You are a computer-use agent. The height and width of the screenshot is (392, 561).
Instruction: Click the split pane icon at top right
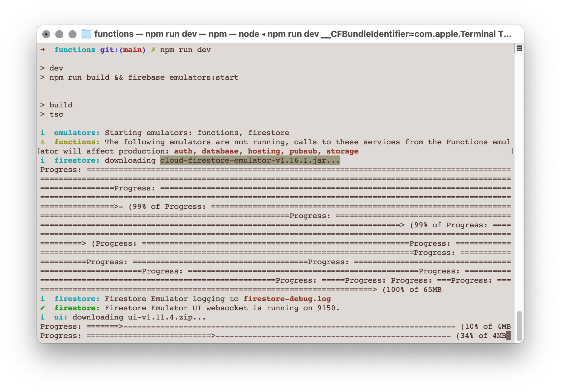point(519,48)
